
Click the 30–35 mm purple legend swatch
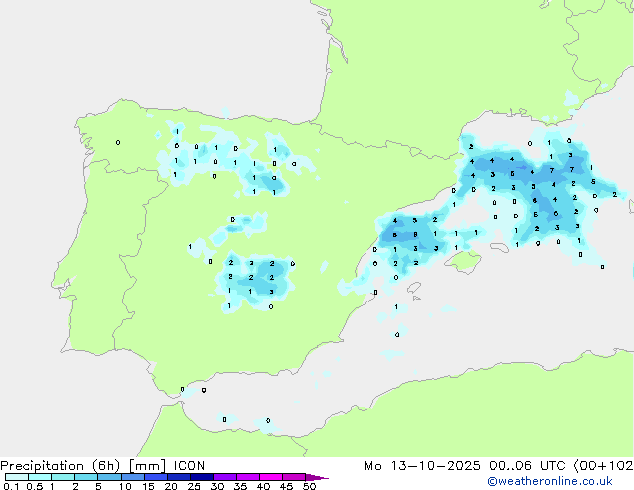(x=224, y=477)
